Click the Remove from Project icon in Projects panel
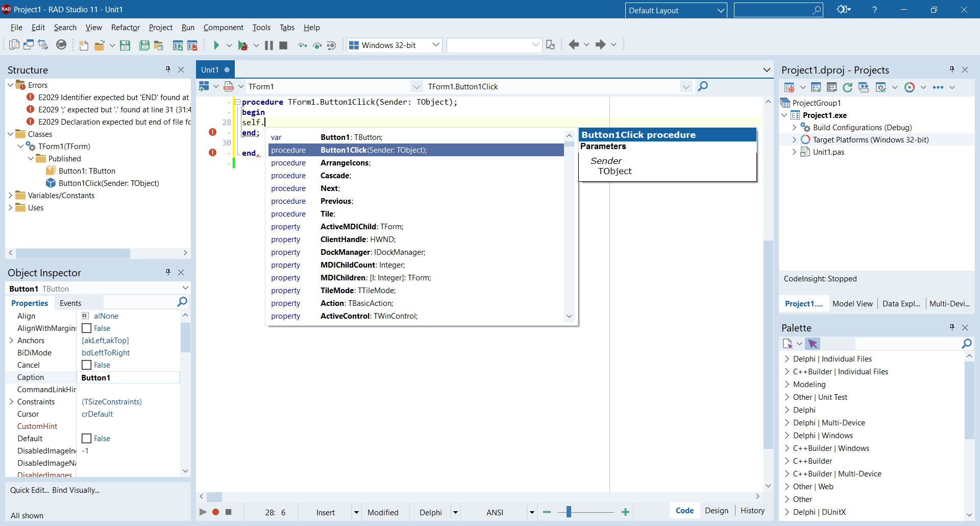The width and height of the screenshot is (980, 526). click(832, 87)
